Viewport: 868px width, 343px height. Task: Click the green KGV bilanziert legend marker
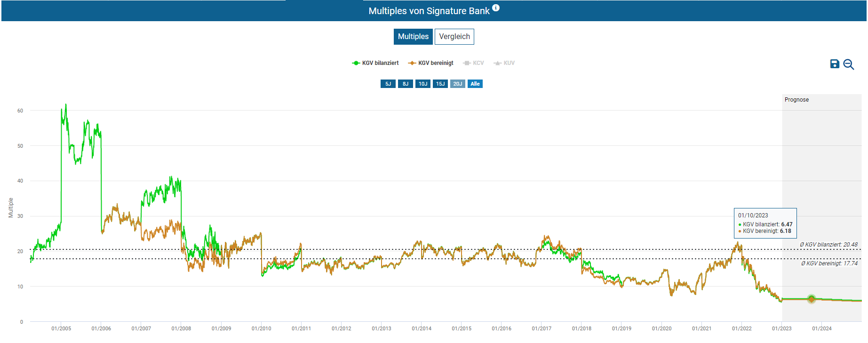click(356, 63)
